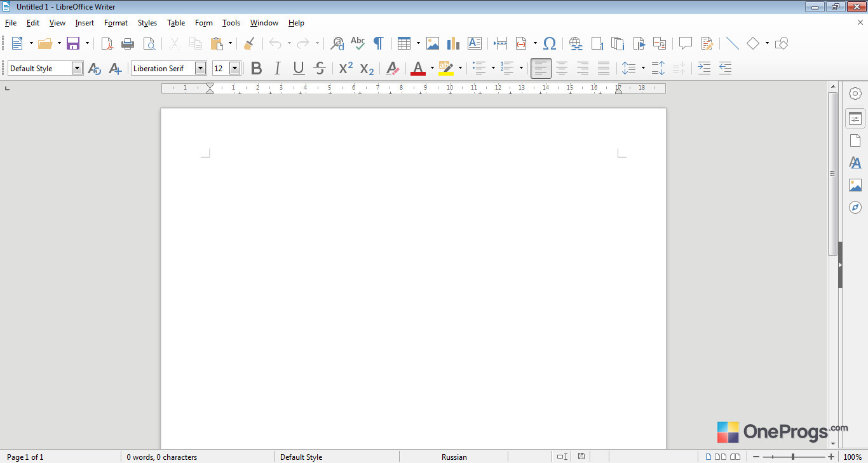The height and width of the screenshot is (463, 868).
Task: Clone formatting with the paintbrush icon
Action: [x=249, y=43]
